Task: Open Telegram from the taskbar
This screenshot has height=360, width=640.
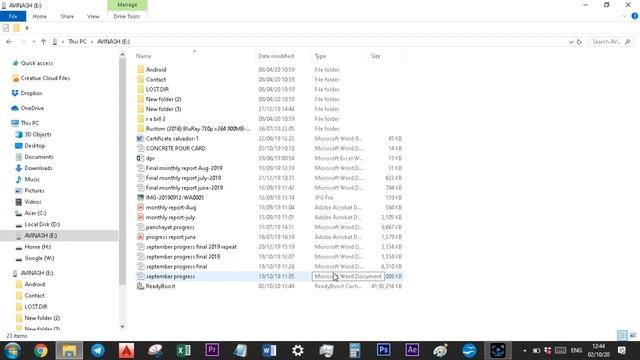Action: 98,351
